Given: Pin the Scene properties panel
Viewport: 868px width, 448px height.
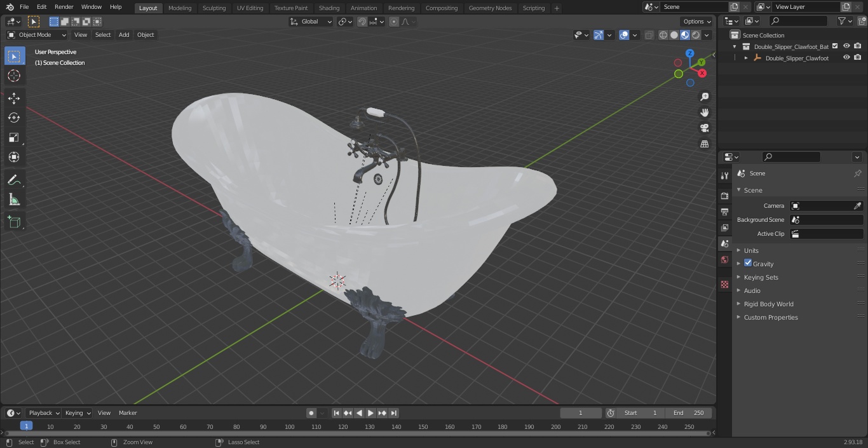Looking at the screenshot, I should click(x=857, y=173).
